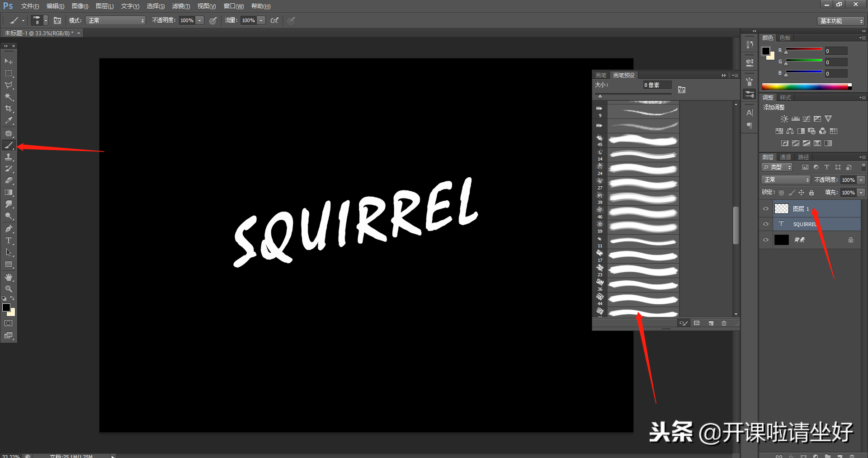Select the Move tool
The height and width of the screenshot is (458, 868).
click(9, 61)
